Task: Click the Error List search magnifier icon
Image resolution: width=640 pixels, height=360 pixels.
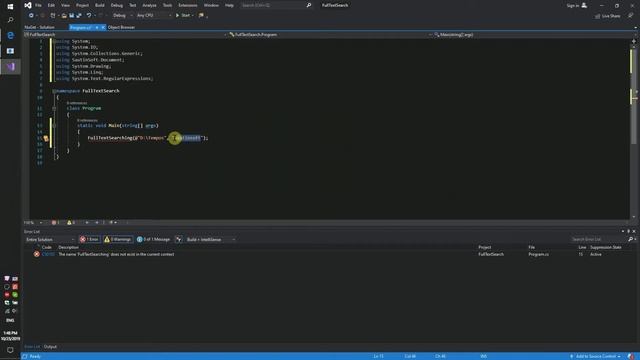Action: pyautogui.click(x=630, y=239)
